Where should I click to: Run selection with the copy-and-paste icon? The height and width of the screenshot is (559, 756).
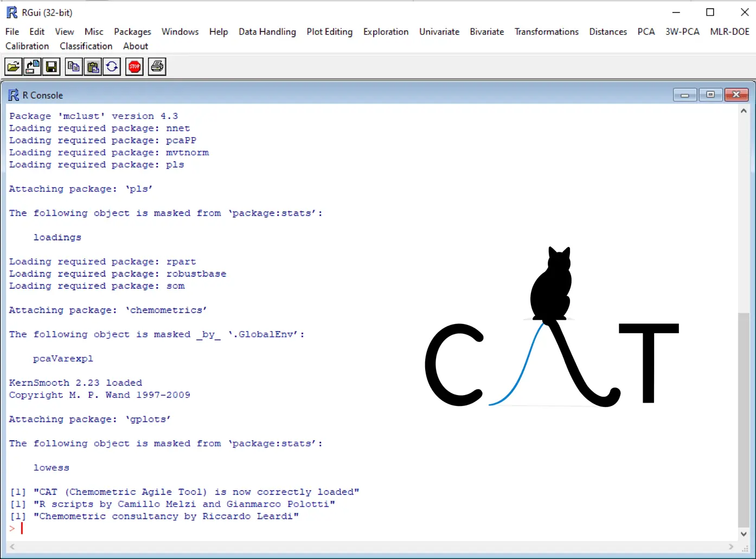coord(112,66)
